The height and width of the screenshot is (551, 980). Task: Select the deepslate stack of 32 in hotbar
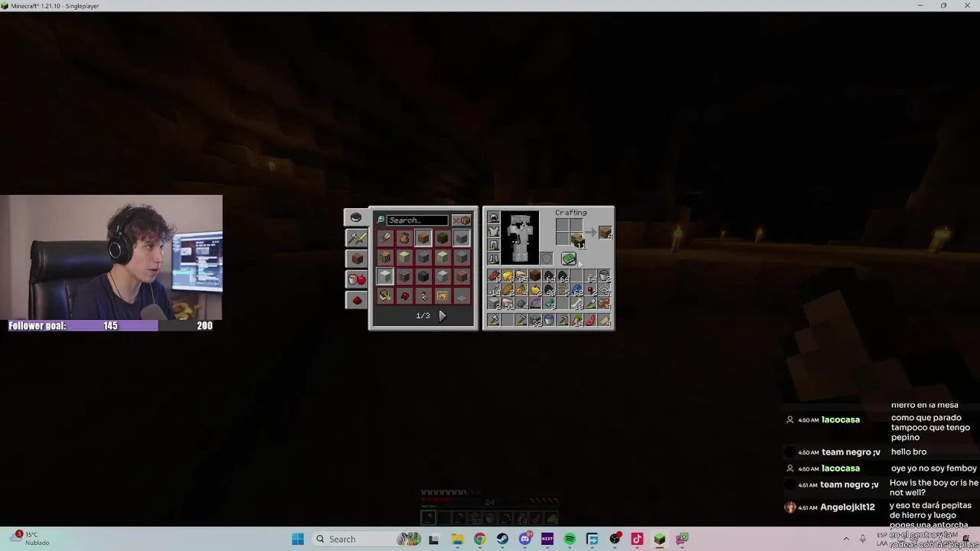[x=534, y=320]
